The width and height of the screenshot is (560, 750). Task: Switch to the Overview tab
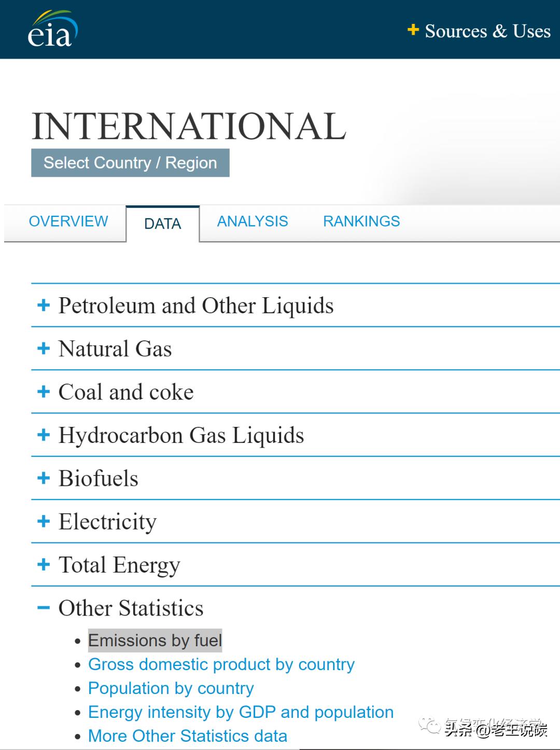click(68, 221)
